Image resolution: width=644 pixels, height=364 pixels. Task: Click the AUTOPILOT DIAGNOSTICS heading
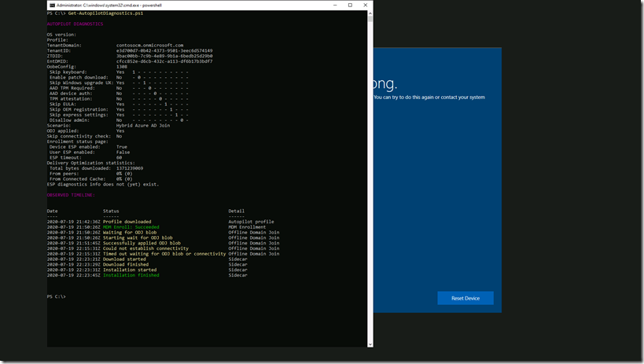pyautogui.click(x=75, y=24)
